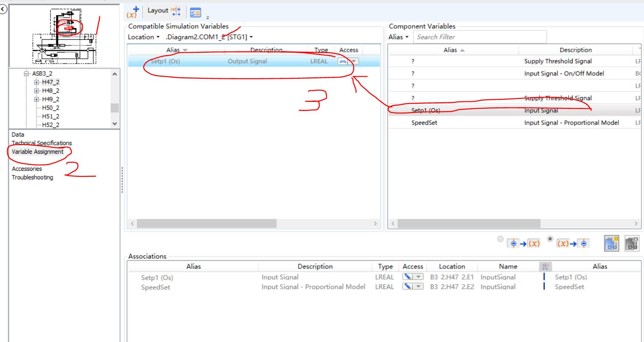Open the Variable Assignment section

pyautogui.click(x=38, y=152)
